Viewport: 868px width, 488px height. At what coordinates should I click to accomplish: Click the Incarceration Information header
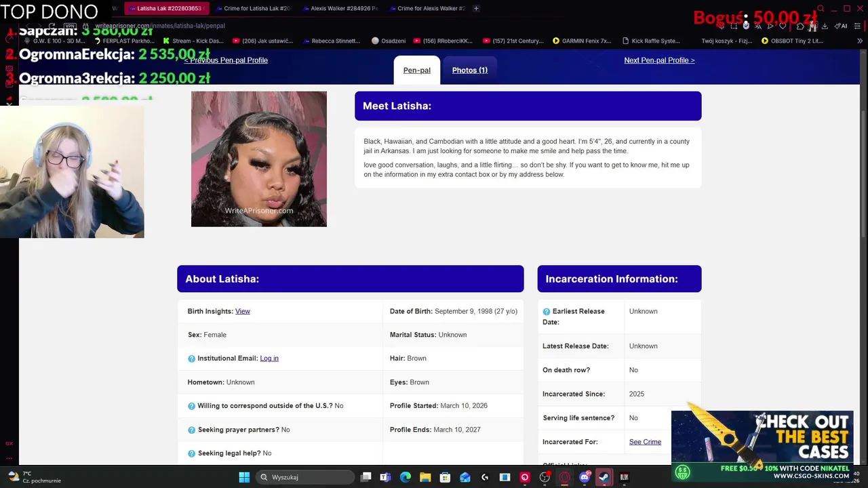tap(619, 279)
